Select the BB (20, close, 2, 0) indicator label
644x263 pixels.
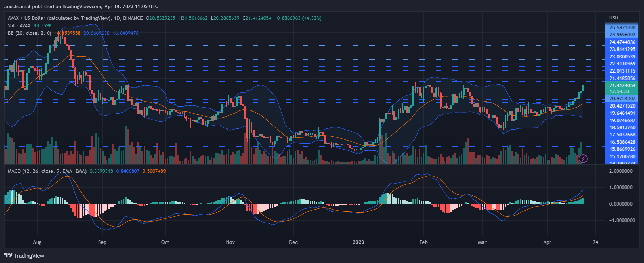29,33
